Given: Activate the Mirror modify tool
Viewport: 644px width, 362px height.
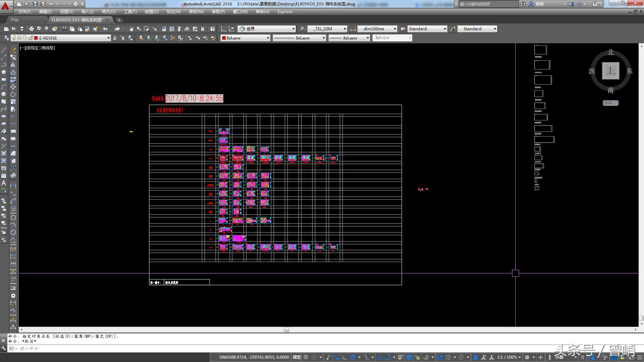Looking at the screenshot, I should tap(13, 65).
